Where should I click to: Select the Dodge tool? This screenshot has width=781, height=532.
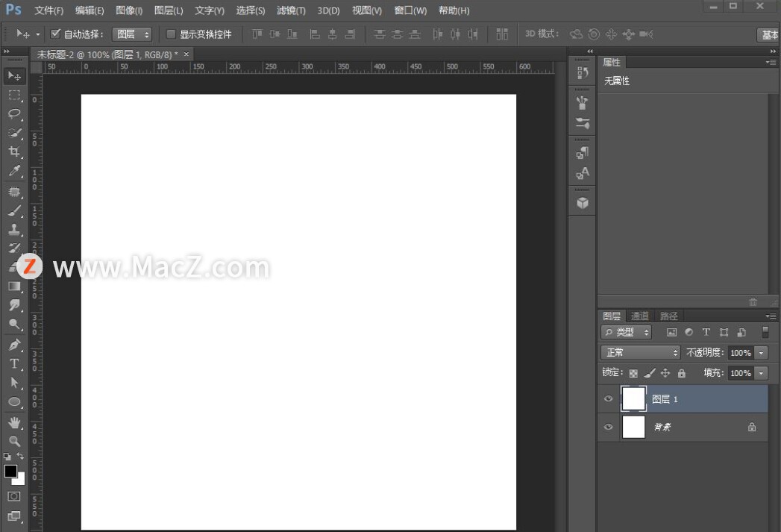point(14,325)
